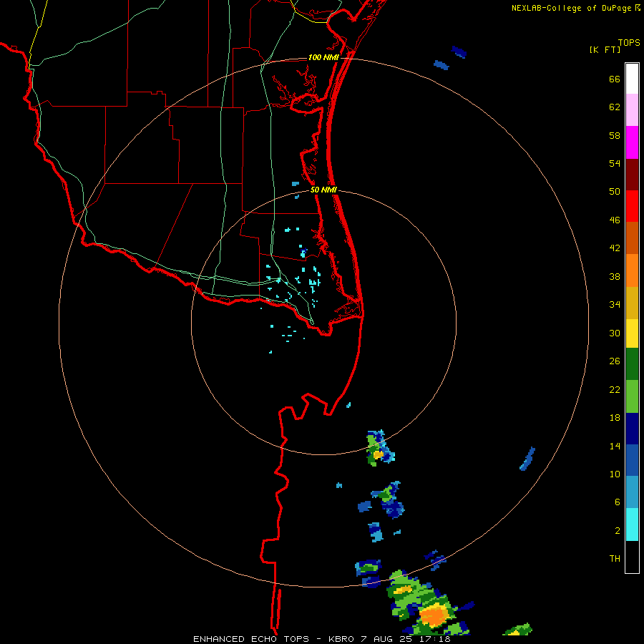Click the 54 legend value
Image resolution: width=644 pixels, height=644 pixels.
pos(615,163)
